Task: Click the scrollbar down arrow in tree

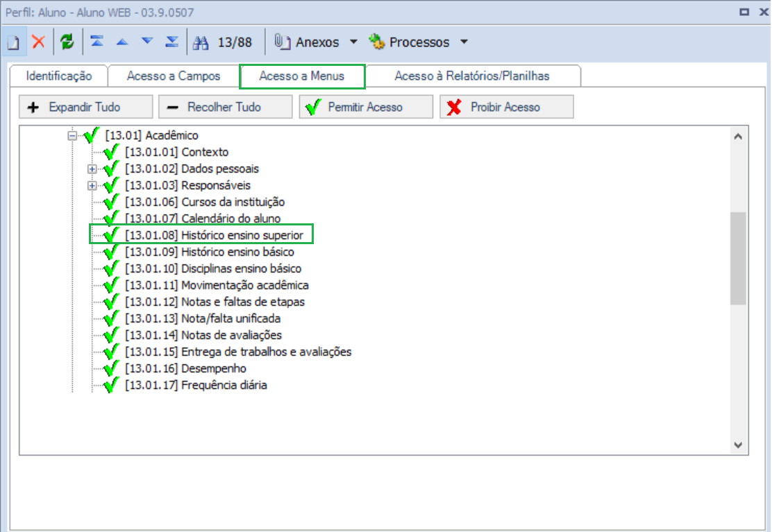Action: tap(737, 445)
